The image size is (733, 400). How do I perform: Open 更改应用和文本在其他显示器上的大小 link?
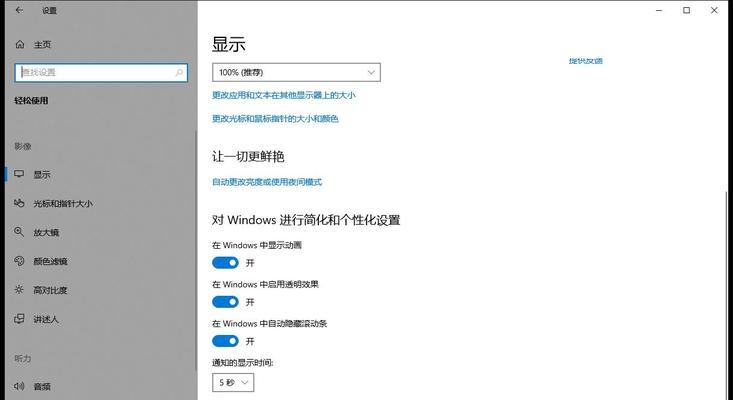pyautogui.click(x=284, y=95)
